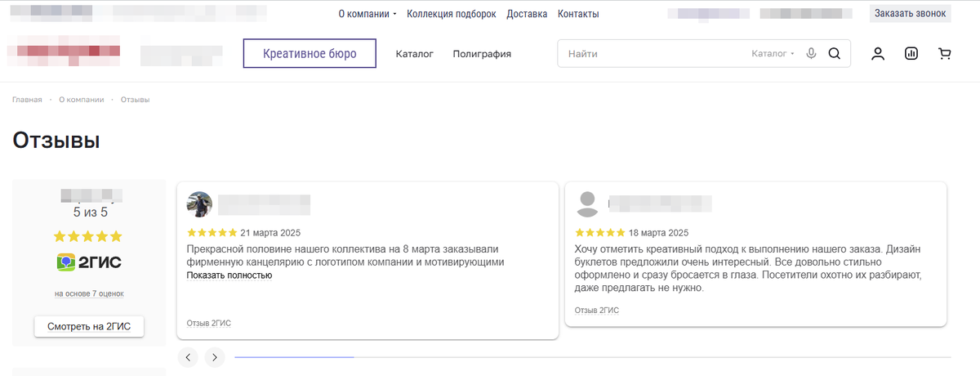Expand the О компании dropdown menu
980x376 pixels.
[367, 14]
